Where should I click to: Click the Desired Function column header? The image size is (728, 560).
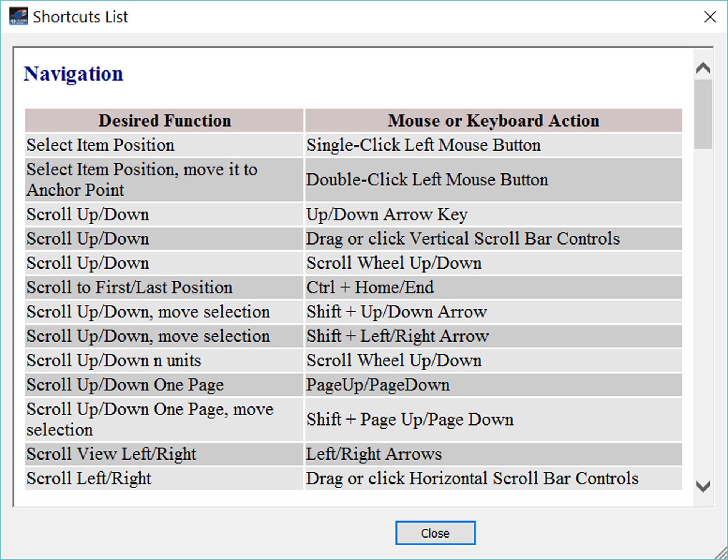(164, 121)
